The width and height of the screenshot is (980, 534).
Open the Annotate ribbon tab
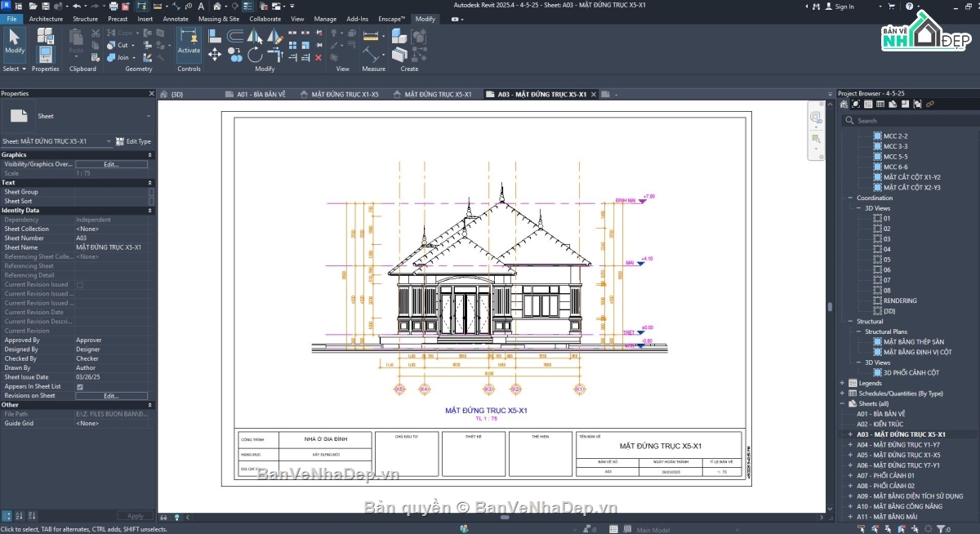point(175,19)
